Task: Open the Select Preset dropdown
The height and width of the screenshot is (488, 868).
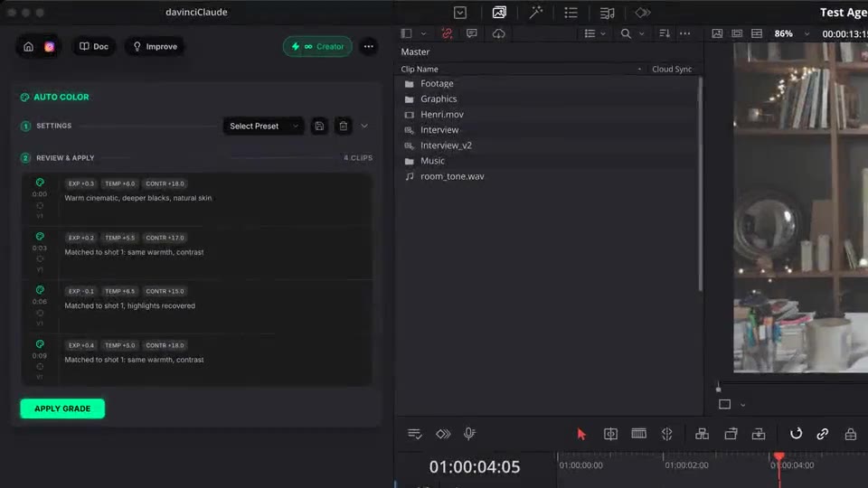Action: (263, 127)
